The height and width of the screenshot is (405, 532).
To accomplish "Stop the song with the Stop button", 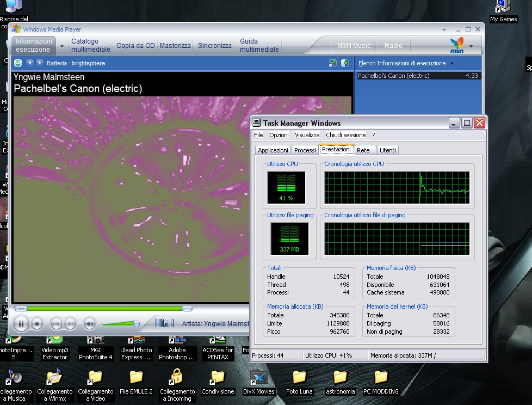I will (37, 324).
